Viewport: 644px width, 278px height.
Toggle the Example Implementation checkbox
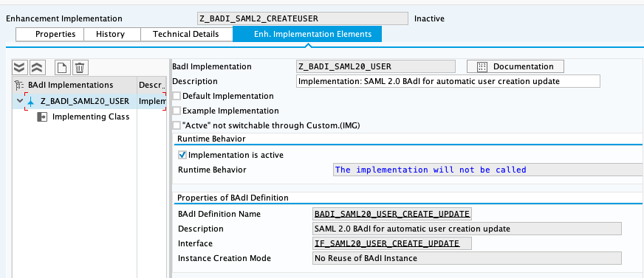(x=177, y=111)
